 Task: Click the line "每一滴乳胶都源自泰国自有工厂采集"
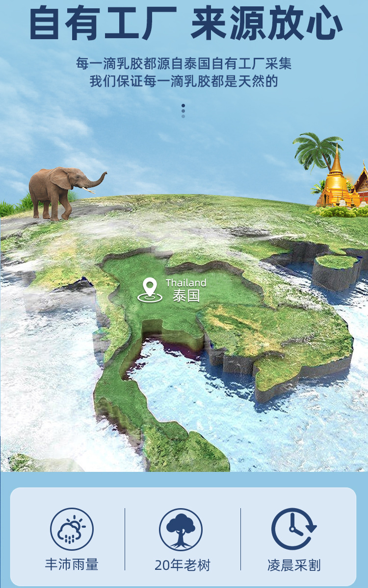click(184, 64)
